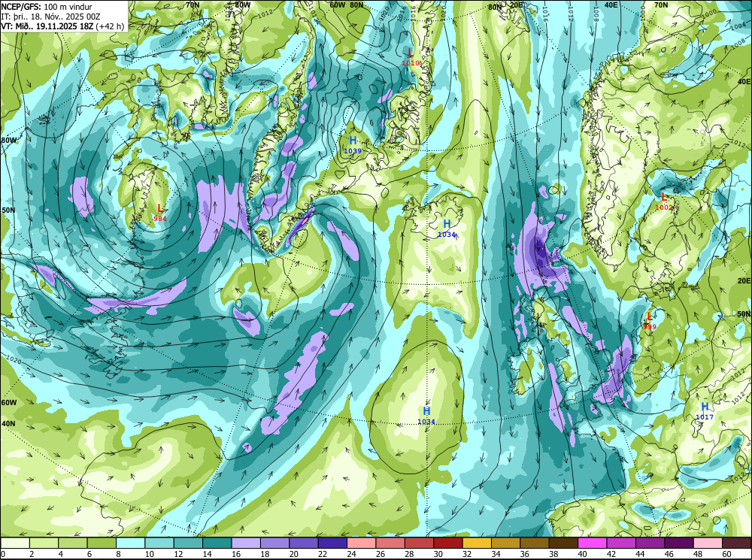This screenshot has height=560, width=752.
Task: Pick the yellow-orange 32–34 legend swatch
Action: (478, 543)
